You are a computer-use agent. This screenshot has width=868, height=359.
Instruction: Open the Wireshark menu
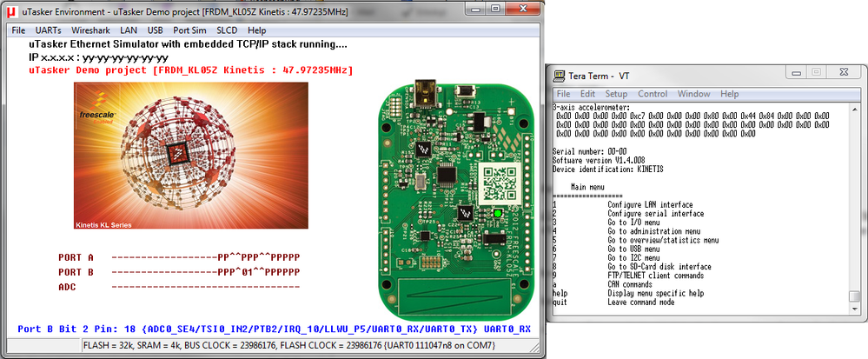pyautogui.click(x=90, y=30)
